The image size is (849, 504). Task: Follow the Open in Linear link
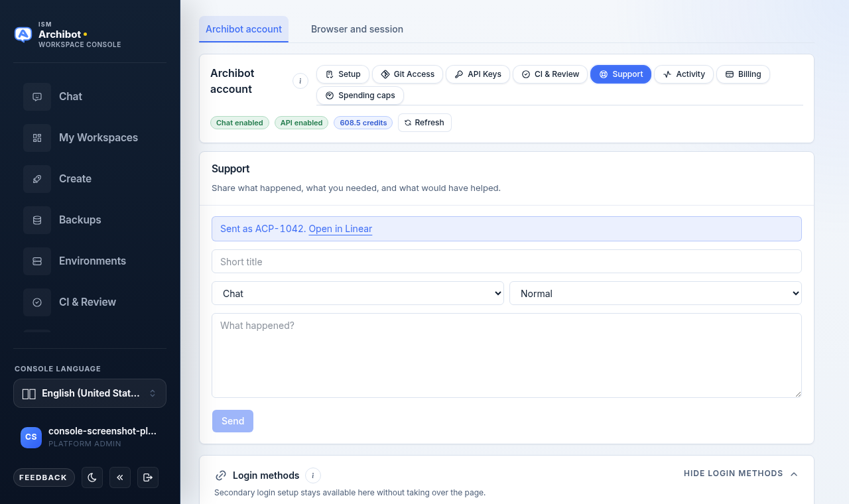coord(340,229)
